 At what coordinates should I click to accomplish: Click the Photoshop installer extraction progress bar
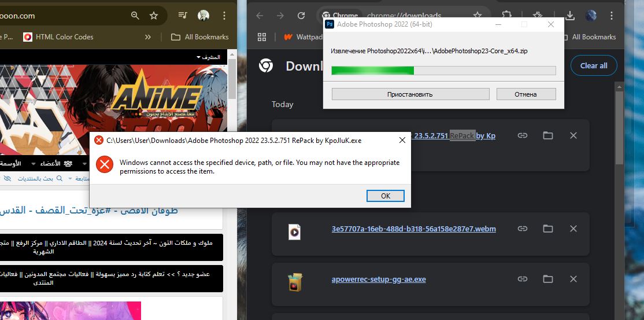[x=443, y=71]
